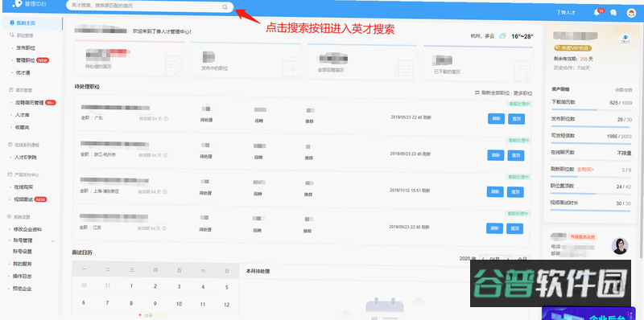644x320 pixels.
Task: Click the 职位置顶数 progress bar
Action: (591, 194)
